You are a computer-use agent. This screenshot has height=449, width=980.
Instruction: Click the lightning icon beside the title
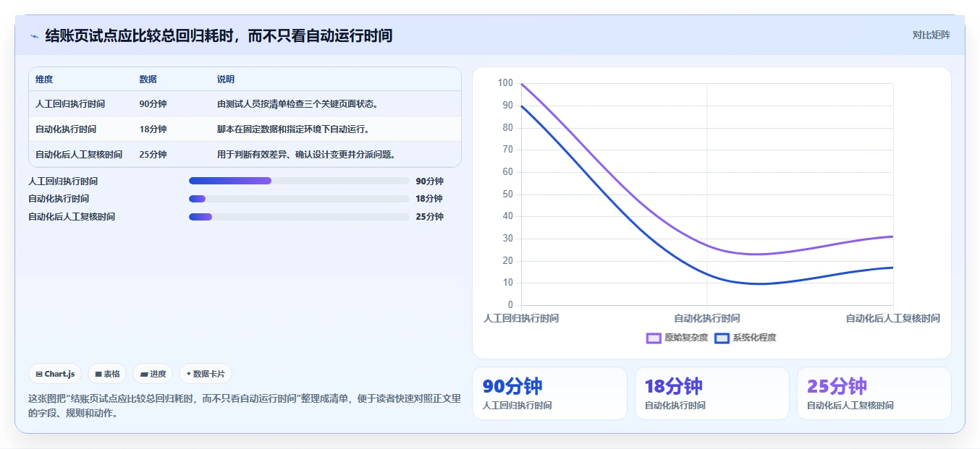[x=34, y=36]
